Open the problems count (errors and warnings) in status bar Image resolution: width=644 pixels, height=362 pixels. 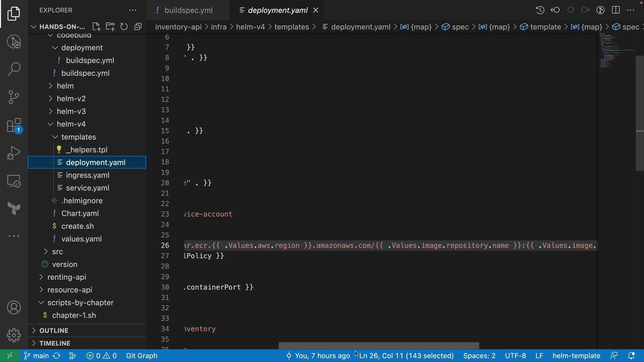[x=101, y=356]
